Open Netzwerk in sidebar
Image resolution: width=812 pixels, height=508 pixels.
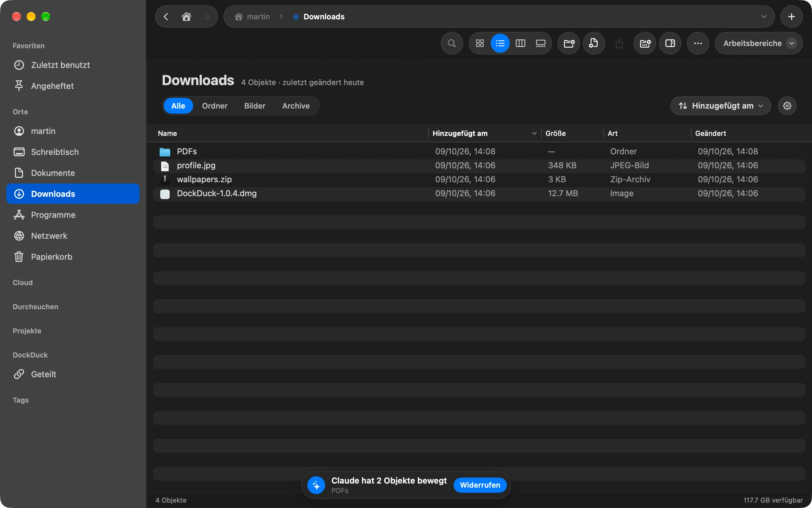pos(73,236)
